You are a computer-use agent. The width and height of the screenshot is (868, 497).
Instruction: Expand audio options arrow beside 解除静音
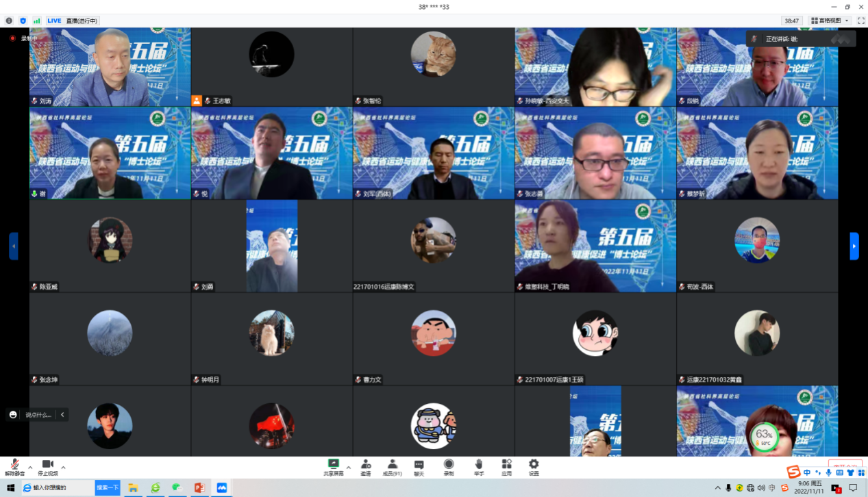pos(30,467)
